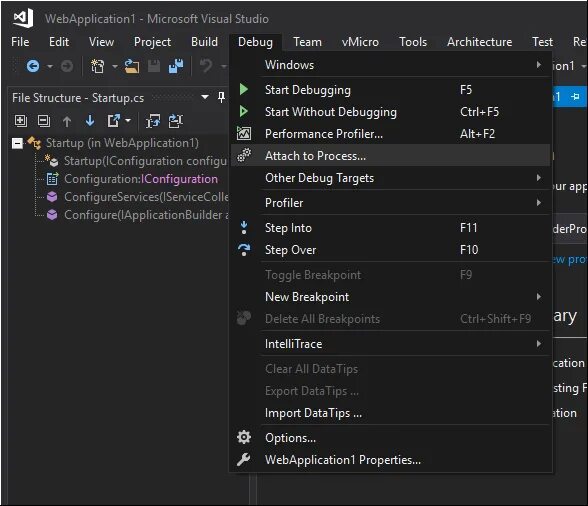Open the File menu
Viewport: 588px width, 506px height.
point(20,42)
